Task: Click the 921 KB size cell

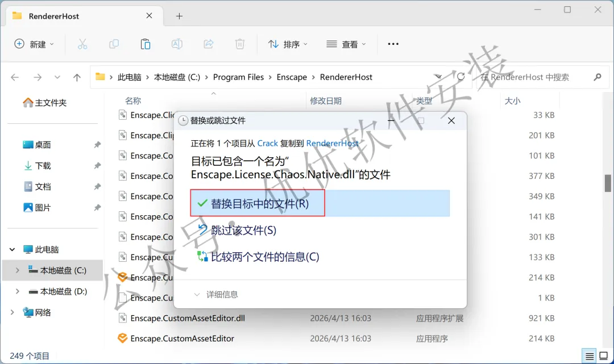Action: pos(542,318)
